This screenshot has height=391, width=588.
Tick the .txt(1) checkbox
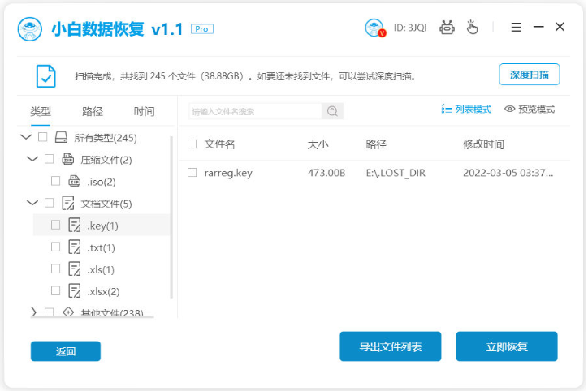point(55,247)
